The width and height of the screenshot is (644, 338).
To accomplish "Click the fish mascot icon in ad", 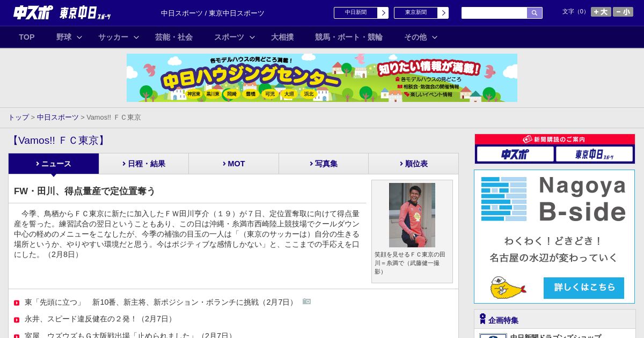I will (x=508, y=288).
